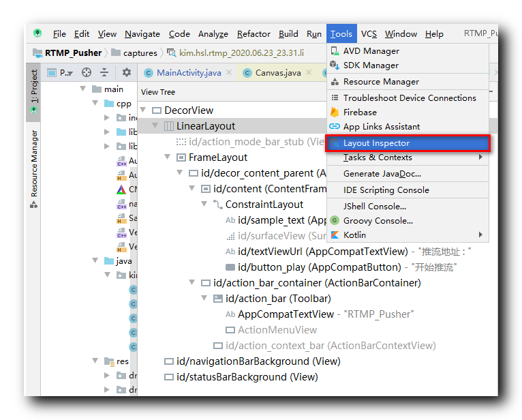
Task: Click the locate/scroll-from-source target icon
Action: [87, 72]
